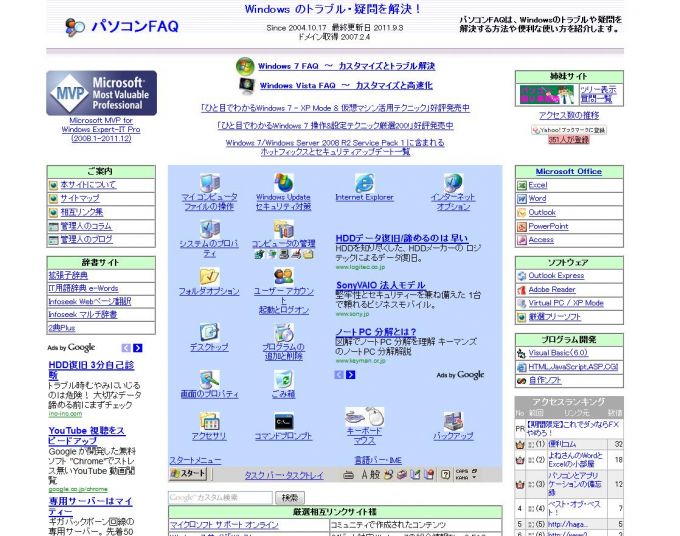Click the PowerPoint icon in Office list
Screen dimensions: 680x536
[522, 226]
